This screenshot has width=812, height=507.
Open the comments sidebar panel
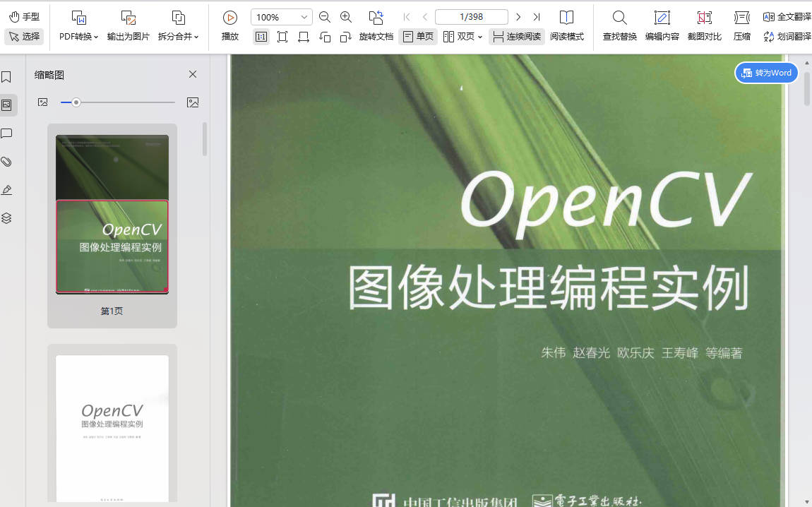point(6,133)
